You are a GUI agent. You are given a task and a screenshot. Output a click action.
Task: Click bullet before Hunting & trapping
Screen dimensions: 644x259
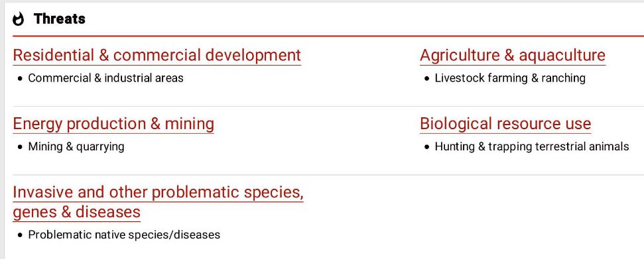point(427,147)
